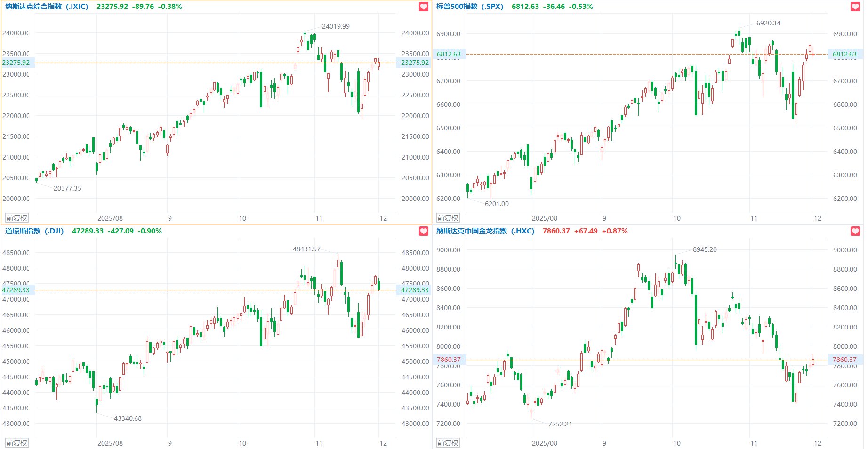Open the 标普500指数 (.SPX) title
Image resolution: width=868 pixels, height=449 pixels.
[x=469, y=7]
